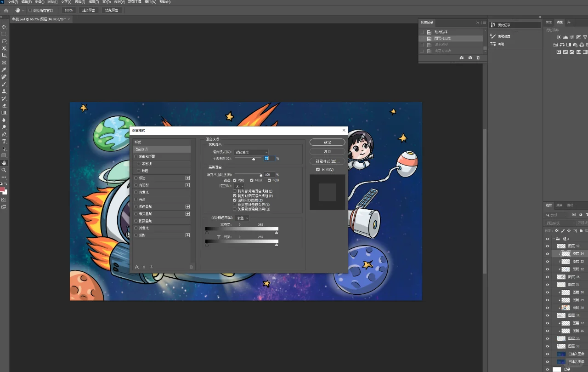The height and width of the screenshot is (372, 588).
Task: Add a Levels adjustment
Action: coord(565,37)
